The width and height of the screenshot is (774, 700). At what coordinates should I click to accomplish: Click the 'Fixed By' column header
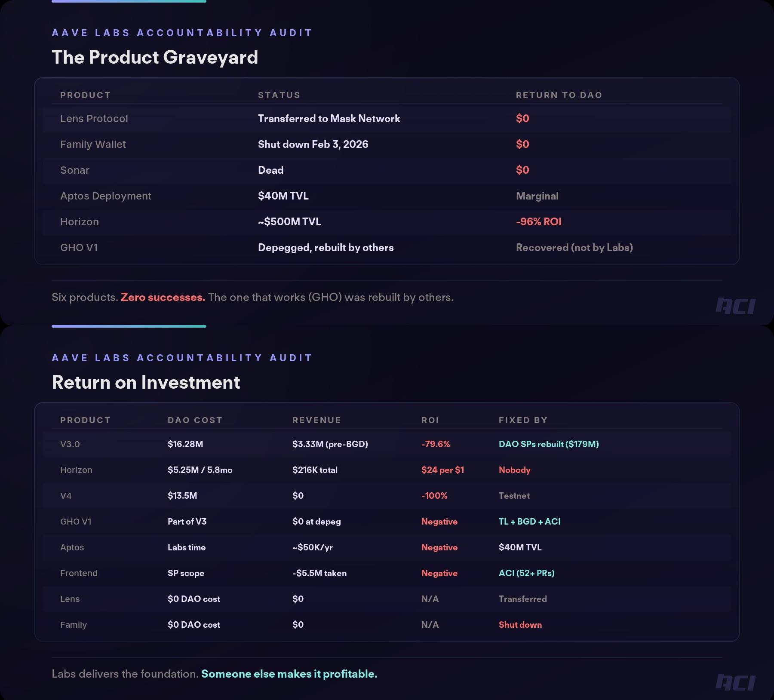pos(523,420)
